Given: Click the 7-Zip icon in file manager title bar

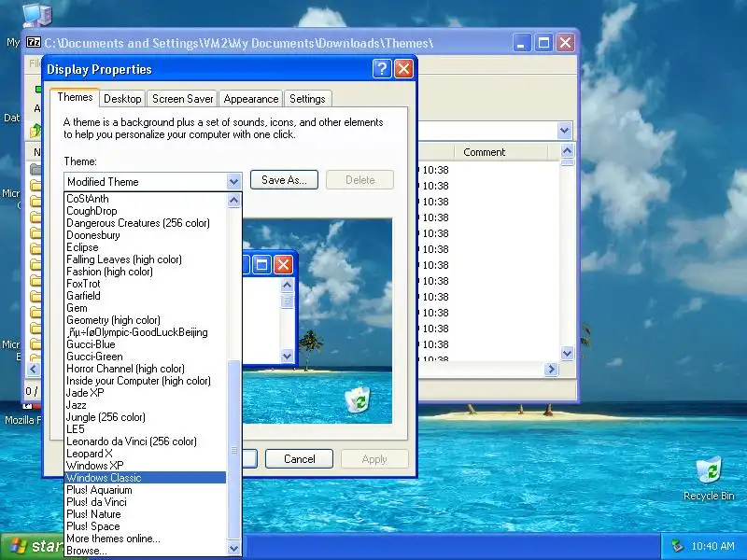Looking at the screenshot, I should point(34,42).
